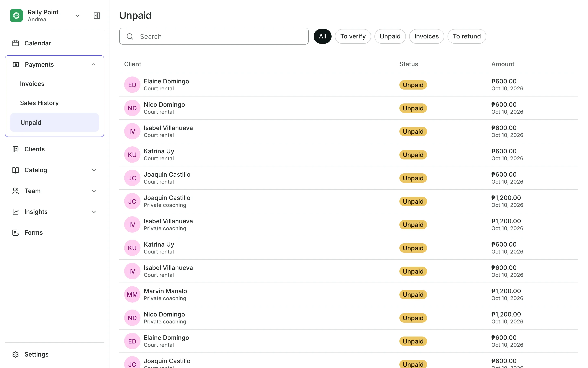
Task: Click the Calendar icon in sidebar
Action: [16, 43]
